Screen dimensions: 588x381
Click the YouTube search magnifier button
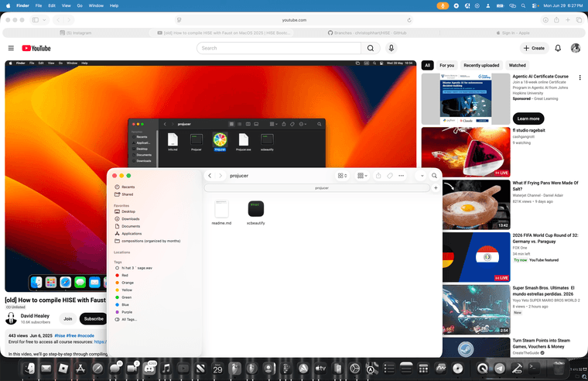[371, 48]
